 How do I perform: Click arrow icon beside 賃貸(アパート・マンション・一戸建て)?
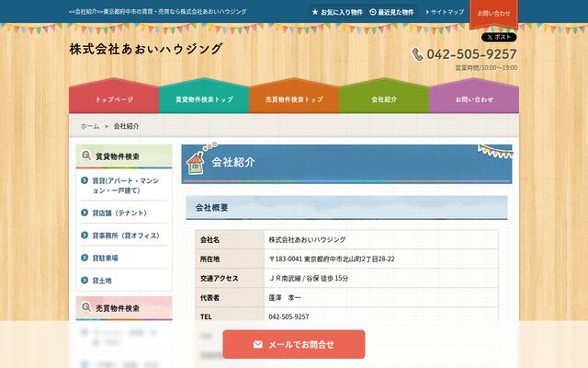pyautogui.click(x=85, y=180)
